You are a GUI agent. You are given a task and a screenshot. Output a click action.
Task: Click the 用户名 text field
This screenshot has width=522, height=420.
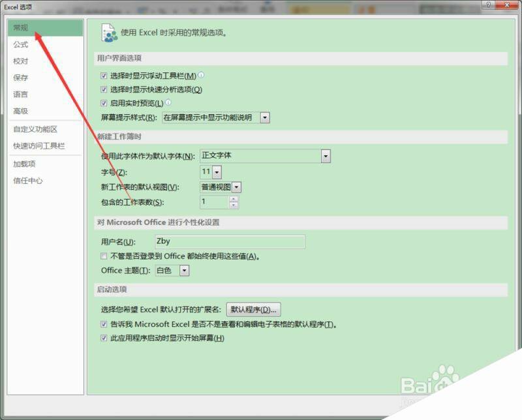tap(230, 241)
